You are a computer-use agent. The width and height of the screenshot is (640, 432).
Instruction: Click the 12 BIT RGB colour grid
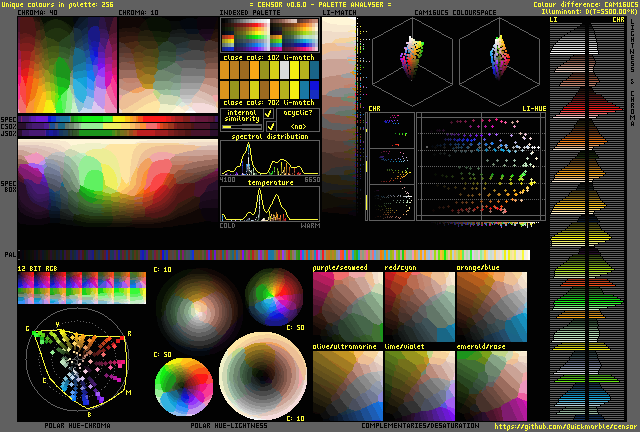click(81, 289)
